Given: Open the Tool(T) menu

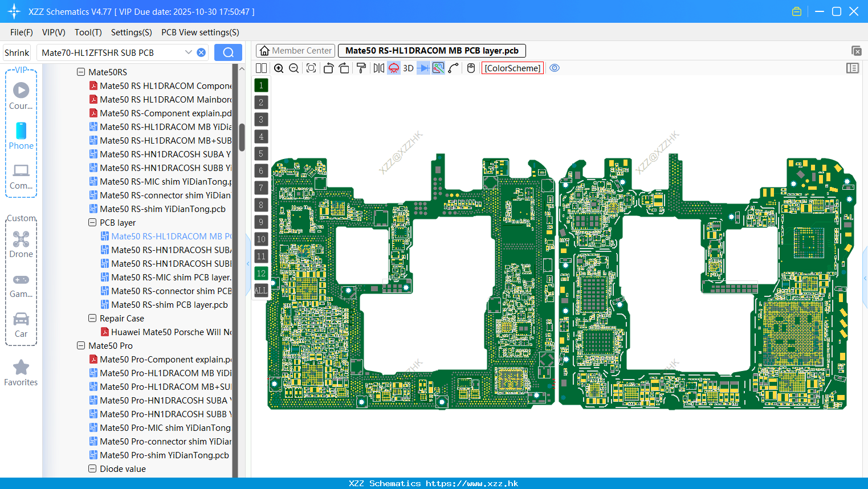Looking at the screenshot, I should (x=88, y=32).
